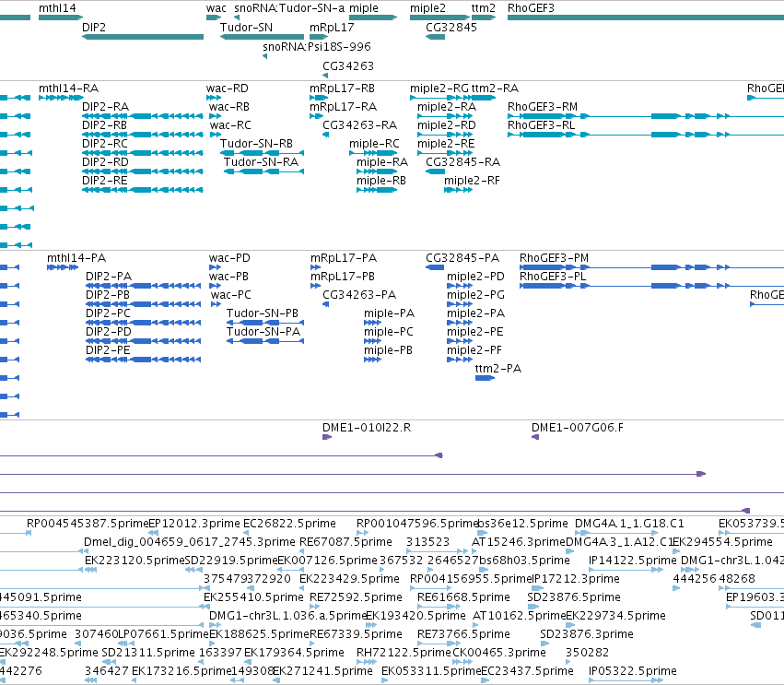Select the CG32845 gene

[435, 37]
